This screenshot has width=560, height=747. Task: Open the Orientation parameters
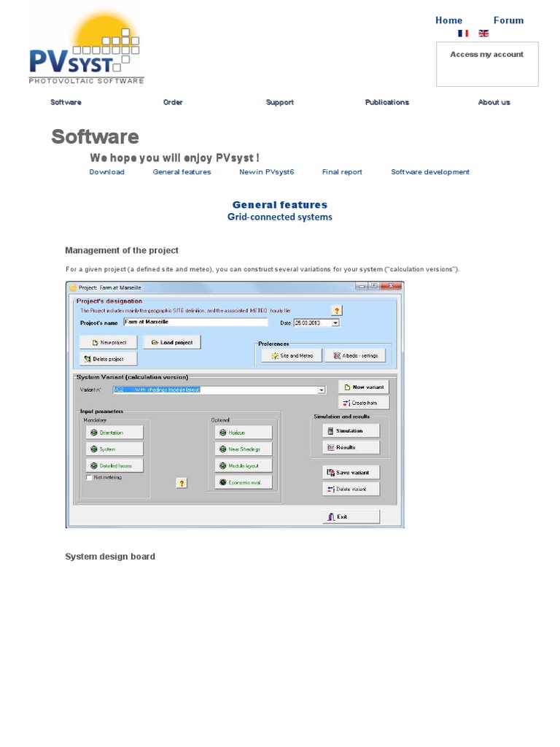[x=114, y=433]
